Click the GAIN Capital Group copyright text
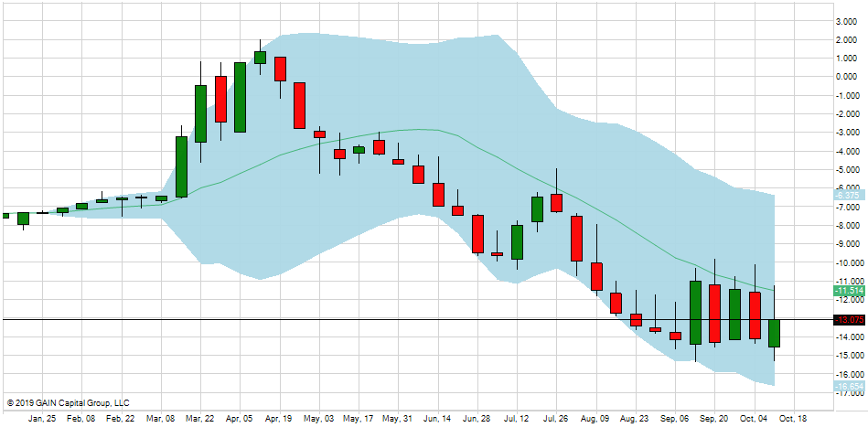 coord(69,402)
